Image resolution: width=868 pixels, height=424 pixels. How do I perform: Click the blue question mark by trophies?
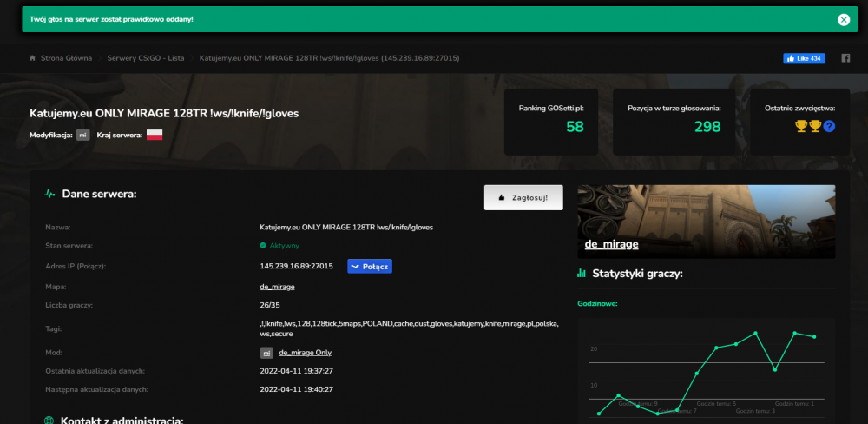829,126
